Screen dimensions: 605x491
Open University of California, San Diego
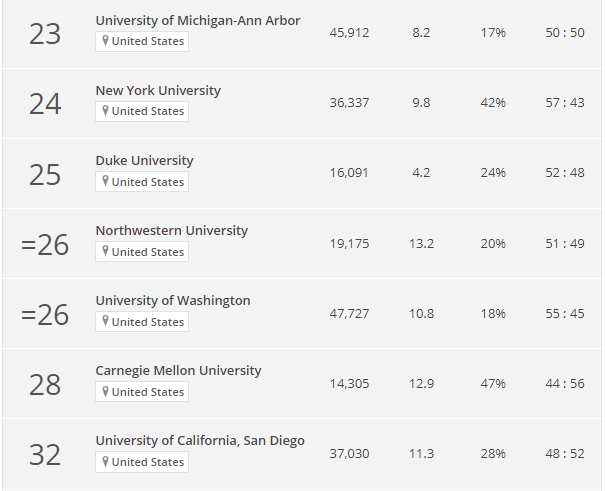pyautogui.click(x=200, y=440)
